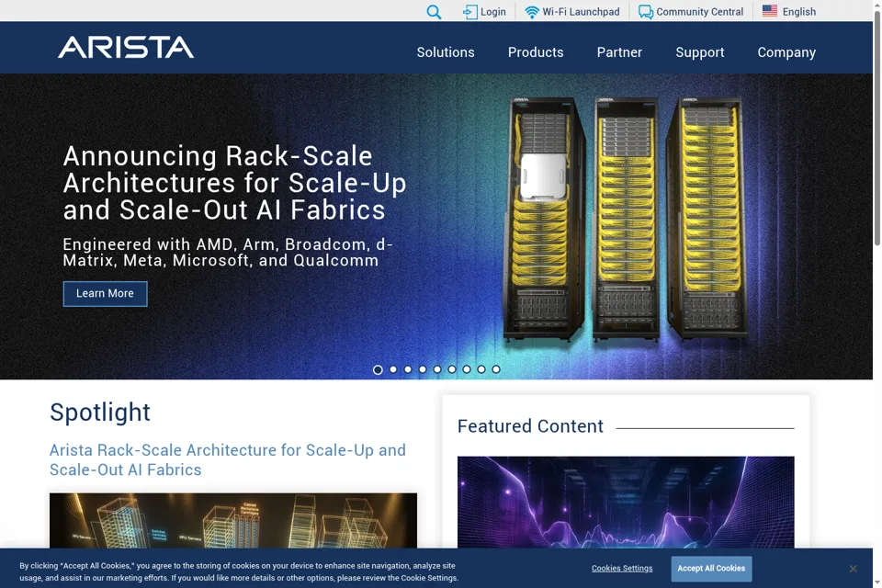Click the Login arrow icon

point(469,12)
